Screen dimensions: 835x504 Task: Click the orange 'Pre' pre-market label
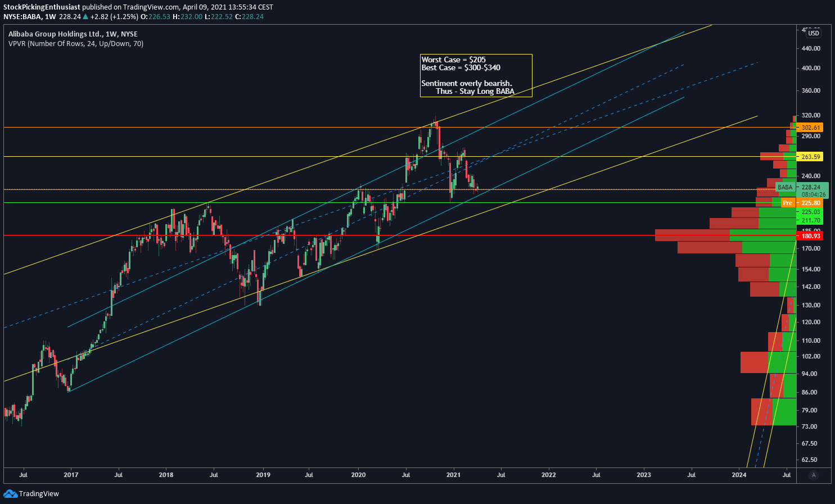[x=788, y=203]
